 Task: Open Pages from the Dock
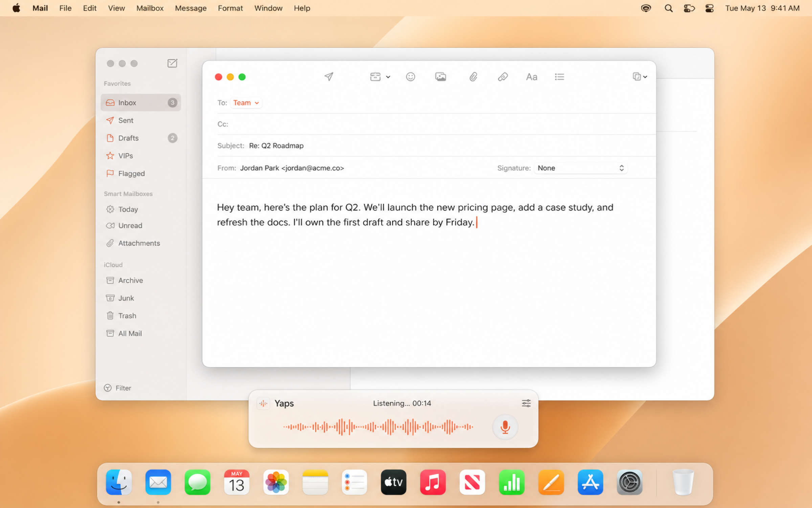tap(551, 482)
